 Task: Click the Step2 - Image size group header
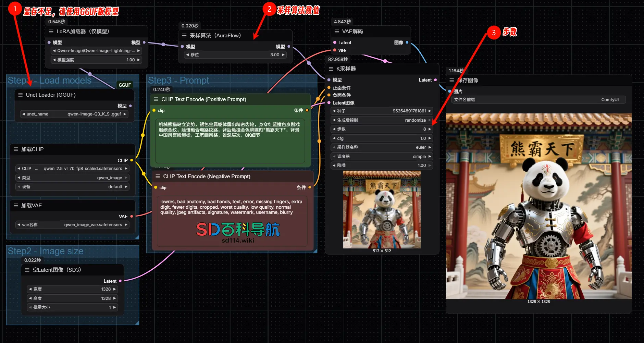[x=46, y=251]
